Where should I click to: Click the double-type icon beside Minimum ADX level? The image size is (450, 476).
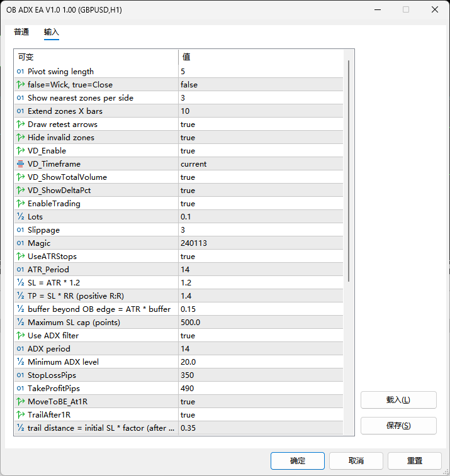coord(20,362)
